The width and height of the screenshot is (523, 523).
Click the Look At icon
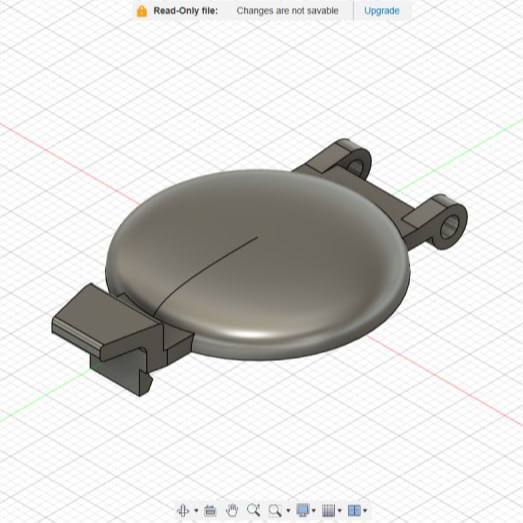click(210, 510)
